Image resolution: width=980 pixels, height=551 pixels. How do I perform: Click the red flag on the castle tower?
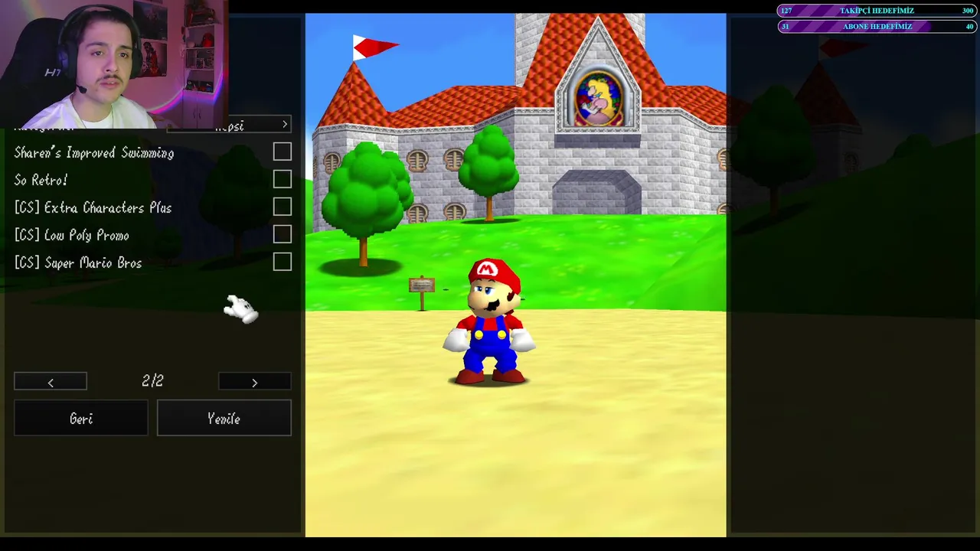tap(374, 47)
